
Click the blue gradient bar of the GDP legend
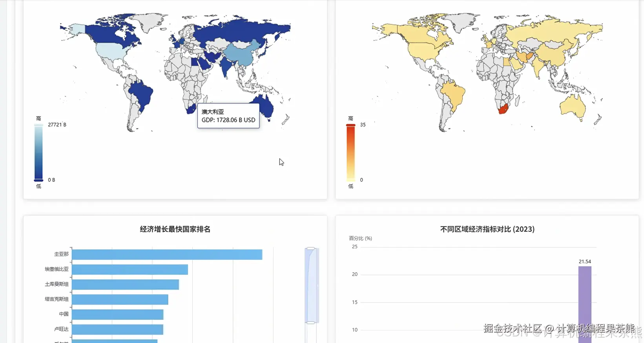pos(38,152)
